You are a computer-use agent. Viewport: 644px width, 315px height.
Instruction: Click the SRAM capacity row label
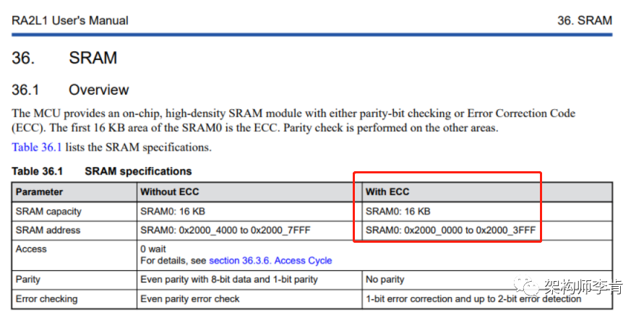48,212
